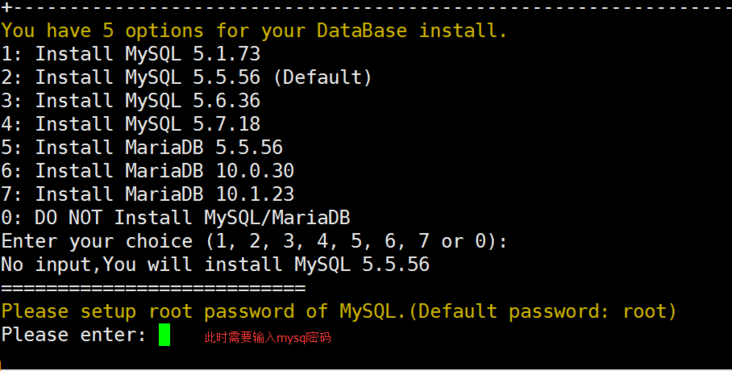This screenshot has width=732, height=371.
Task: Click the "(Default password: root)" text
Action: 543,311
